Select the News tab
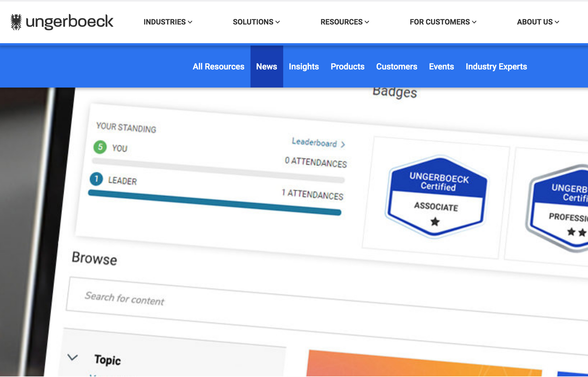The width and height of the screenshot is (588, 377). [x=267, y=67]
